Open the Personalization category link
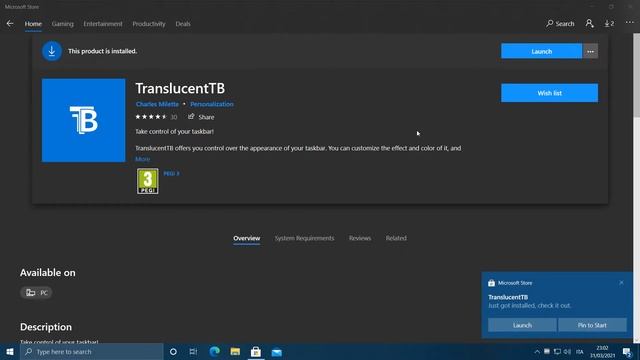This screenshot has width=640, height=360. click(x=211, y=104)
